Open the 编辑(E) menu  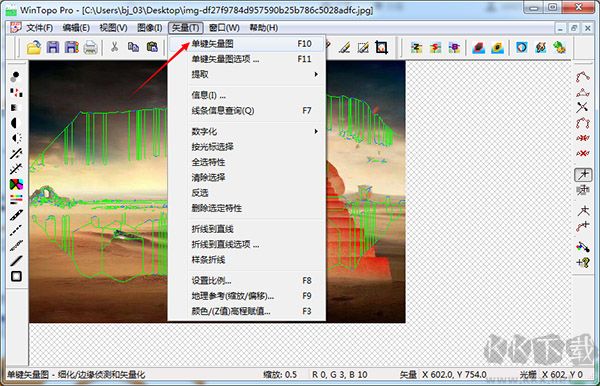(76, 28)
